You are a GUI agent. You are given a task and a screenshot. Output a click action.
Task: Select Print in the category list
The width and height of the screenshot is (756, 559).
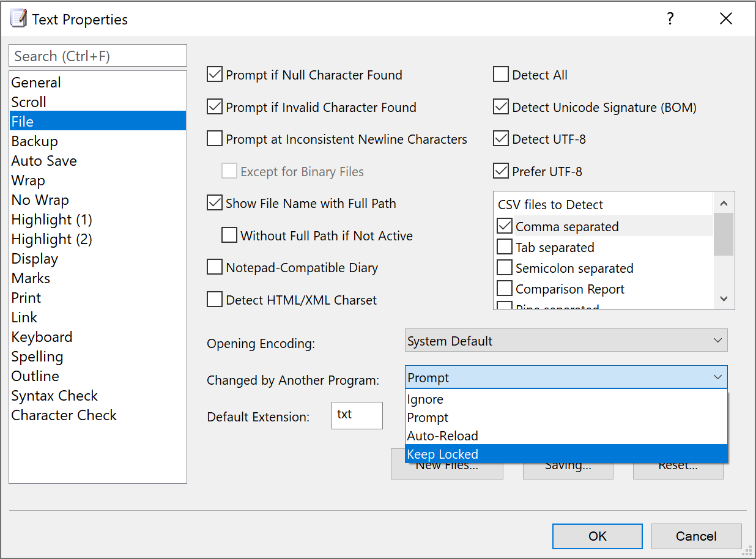[x=98, y=298]
